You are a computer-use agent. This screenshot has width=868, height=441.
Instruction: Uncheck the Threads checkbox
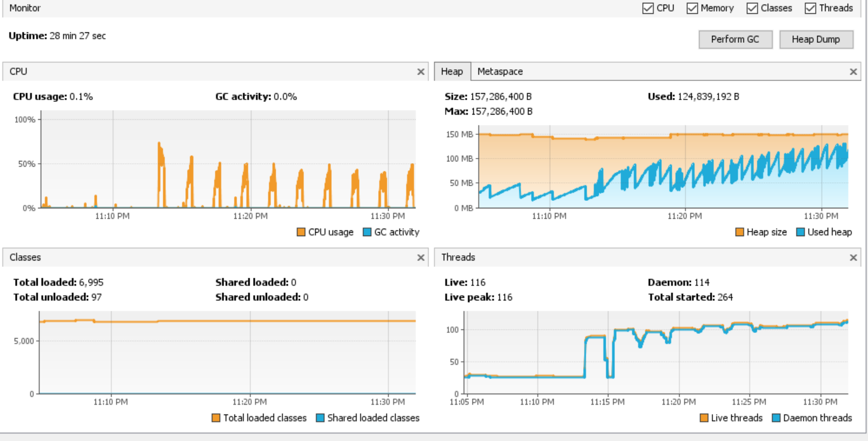coord(810,8)
